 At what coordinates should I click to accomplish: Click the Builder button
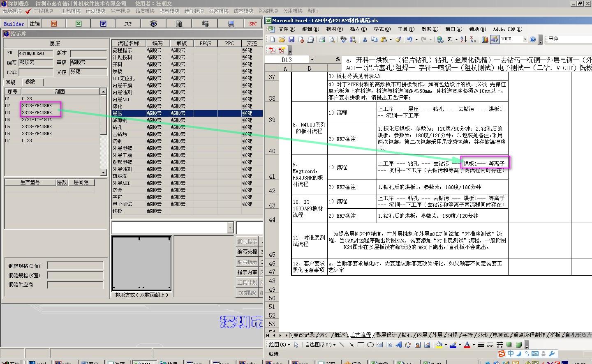[x=14, y=24]
